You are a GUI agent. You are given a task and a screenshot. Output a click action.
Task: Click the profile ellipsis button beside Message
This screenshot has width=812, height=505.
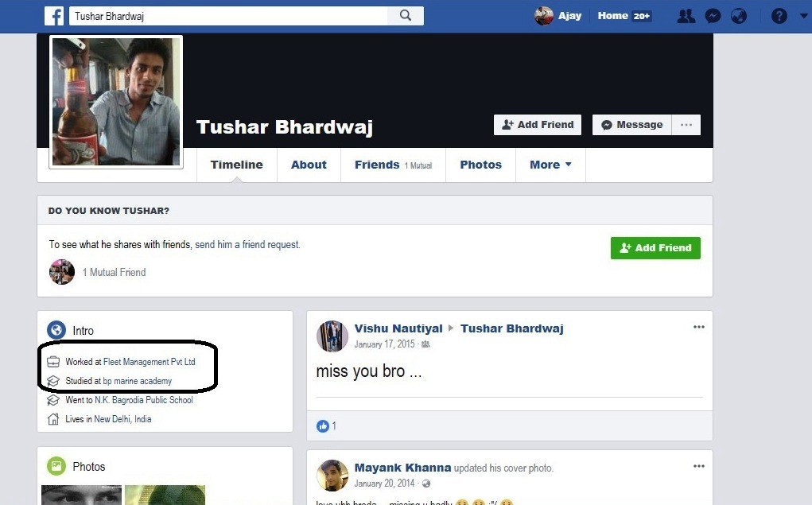tap(686, 125)
